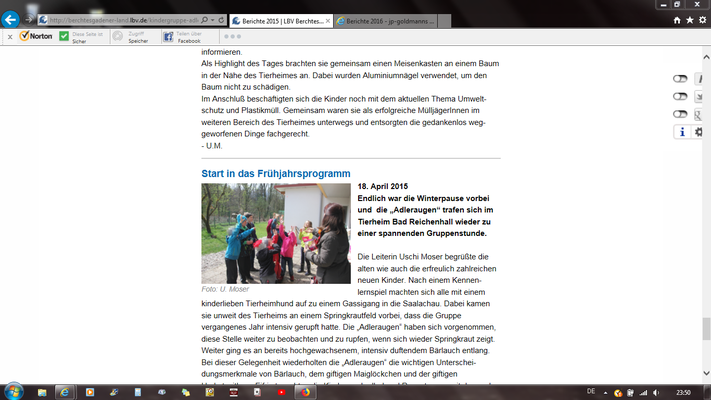Click the Zugriff Speicher vault icon
Screen dimensions: 711x400
[x=117, y=36]
